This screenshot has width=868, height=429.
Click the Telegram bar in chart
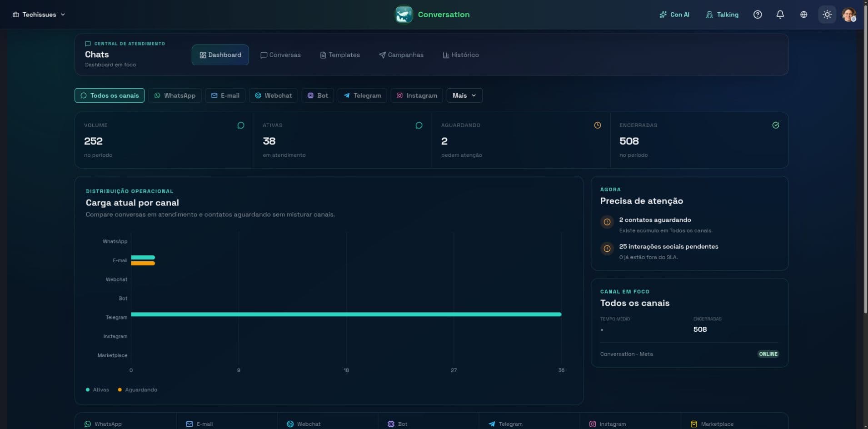(x=346, y=314)
